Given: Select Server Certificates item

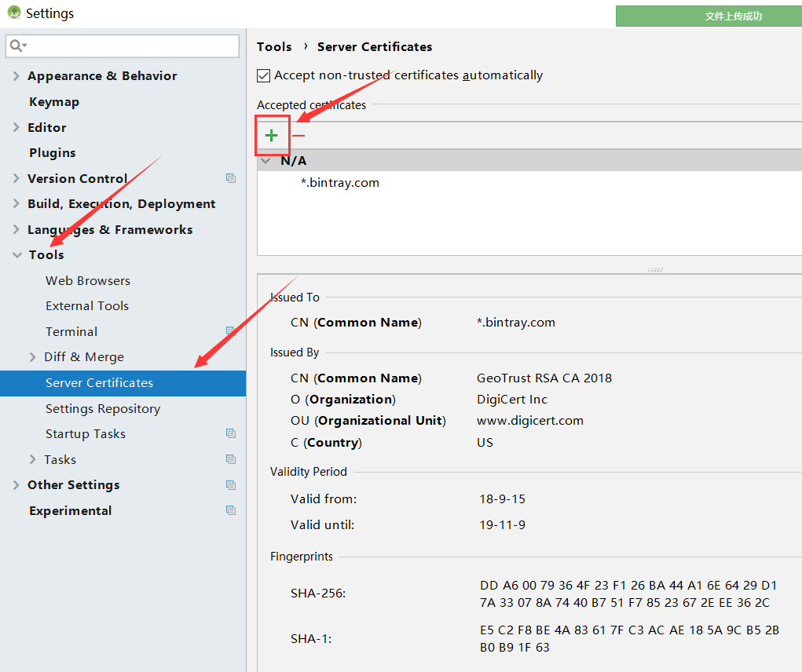Looking at the screenshot, I should coord(123,383).
